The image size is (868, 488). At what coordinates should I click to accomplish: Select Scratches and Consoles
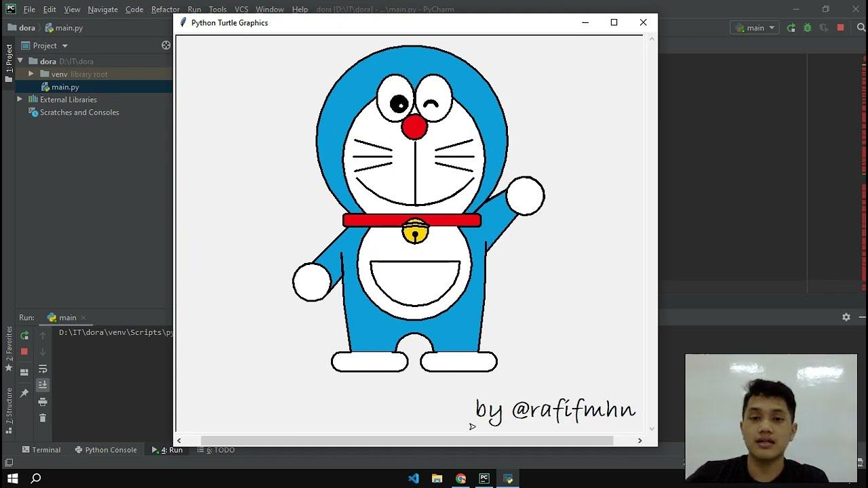coord(79,113)
